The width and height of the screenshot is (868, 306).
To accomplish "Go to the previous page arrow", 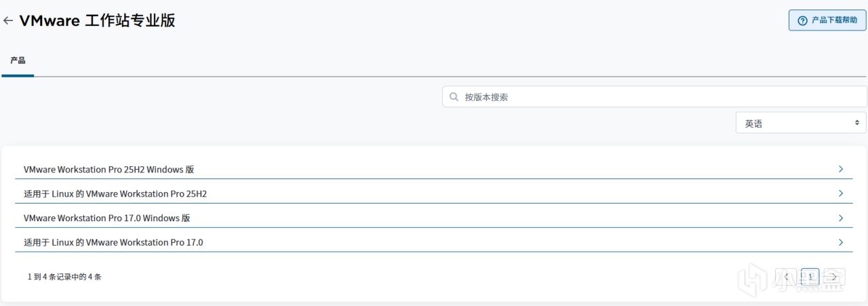I will 786,277.
